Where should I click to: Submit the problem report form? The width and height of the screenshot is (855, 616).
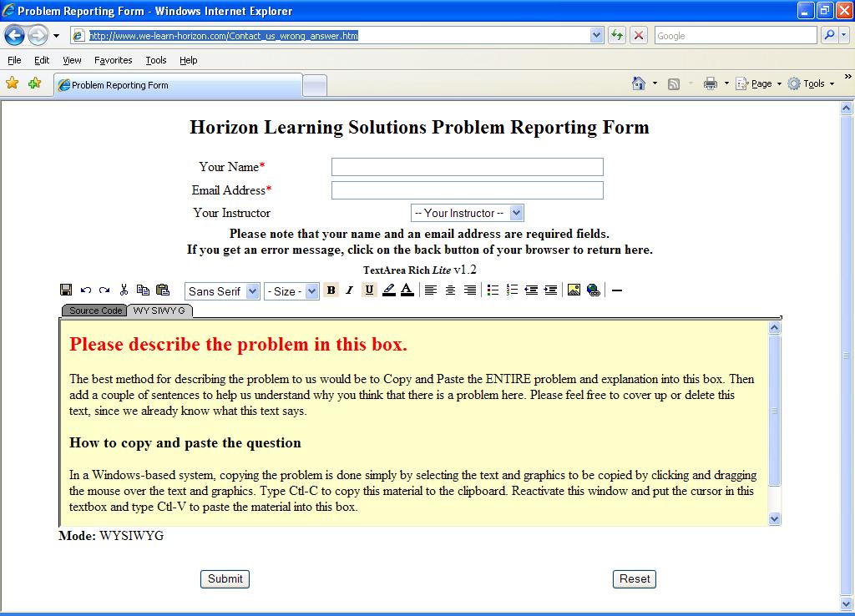(225, 579)
